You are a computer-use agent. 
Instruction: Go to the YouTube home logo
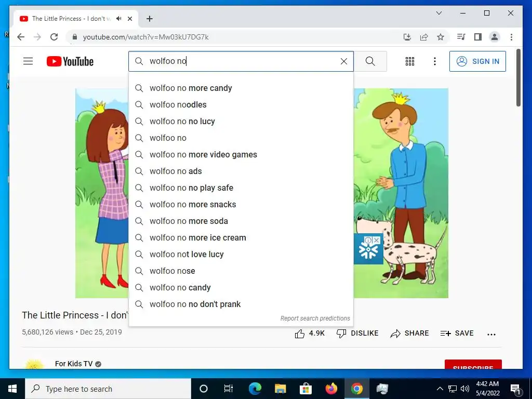coord(70,61)
